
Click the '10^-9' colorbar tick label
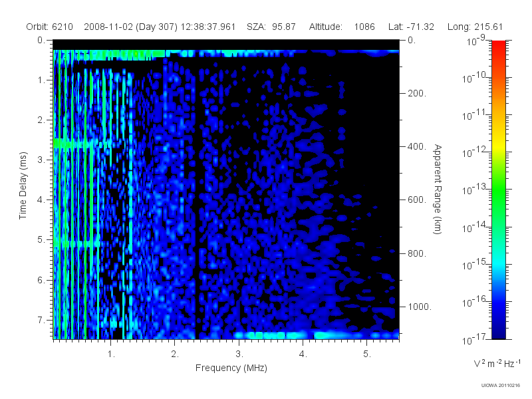(476, 41)
